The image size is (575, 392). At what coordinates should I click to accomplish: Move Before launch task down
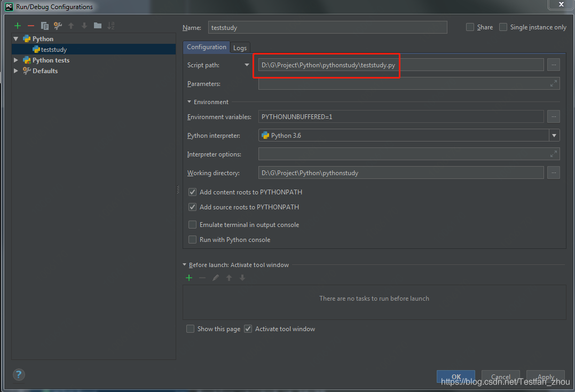pos(242,278)
